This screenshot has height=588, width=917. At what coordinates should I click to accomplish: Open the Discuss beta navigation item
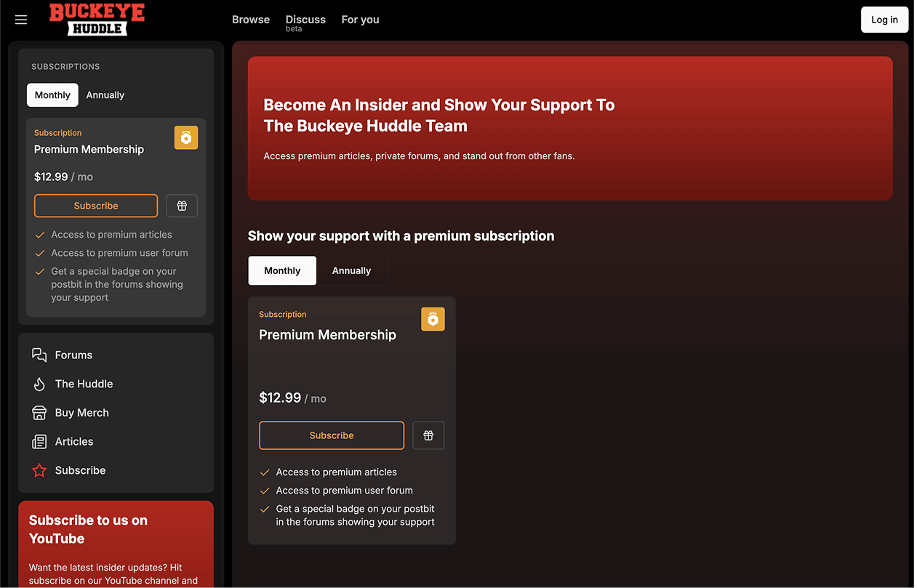[305, 20]
